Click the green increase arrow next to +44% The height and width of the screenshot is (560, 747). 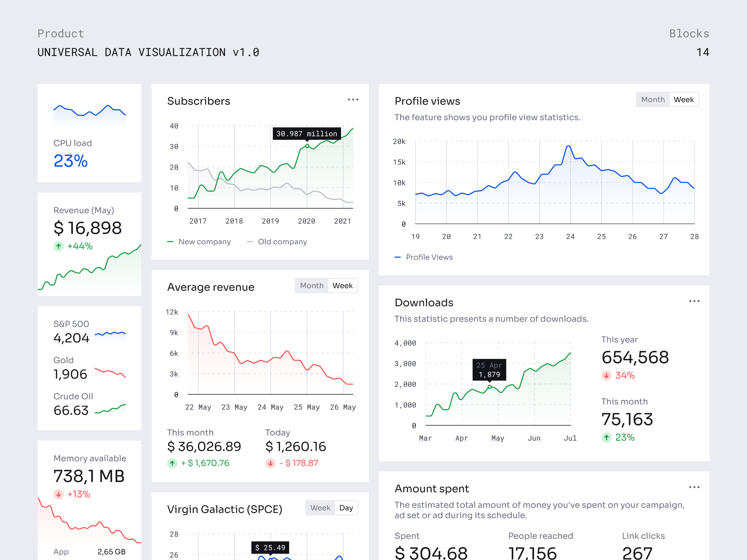[58, 246]
